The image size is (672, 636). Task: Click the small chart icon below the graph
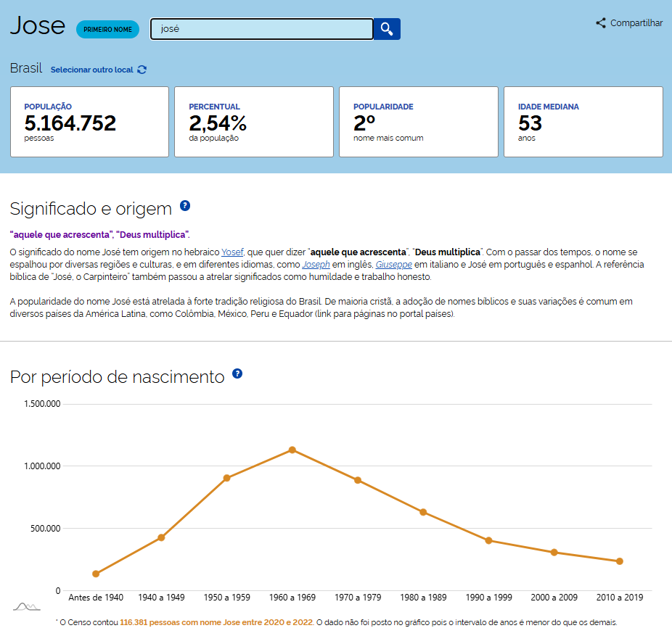(25, 606)
